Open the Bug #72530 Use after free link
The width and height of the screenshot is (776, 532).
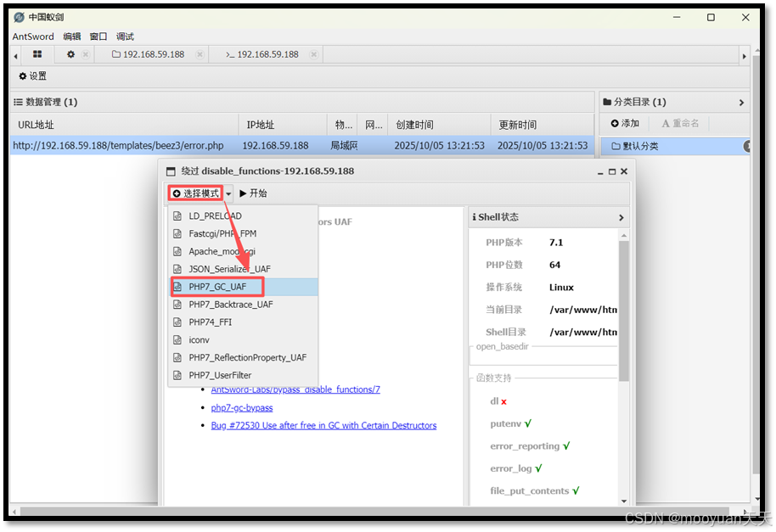(x=323, y=426)
